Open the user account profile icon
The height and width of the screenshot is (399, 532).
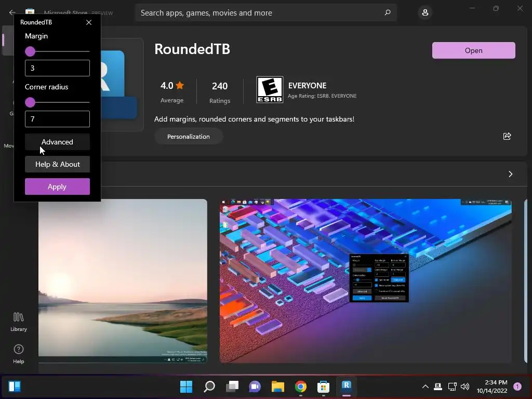[x=425, y=13]
